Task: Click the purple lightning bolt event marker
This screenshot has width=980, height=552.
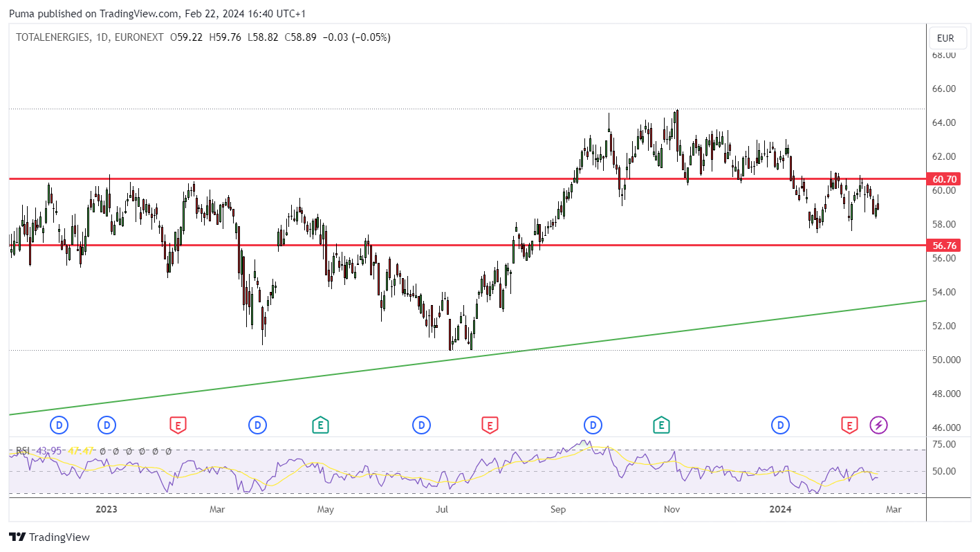Action: pyautogui.click(x=878, y=425)
